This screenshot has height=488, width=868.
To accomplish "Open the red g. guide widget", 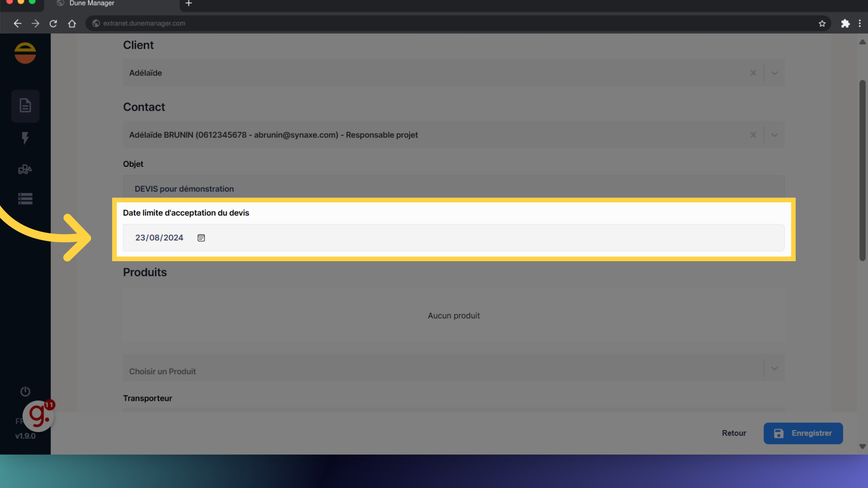I will [39, 416].
